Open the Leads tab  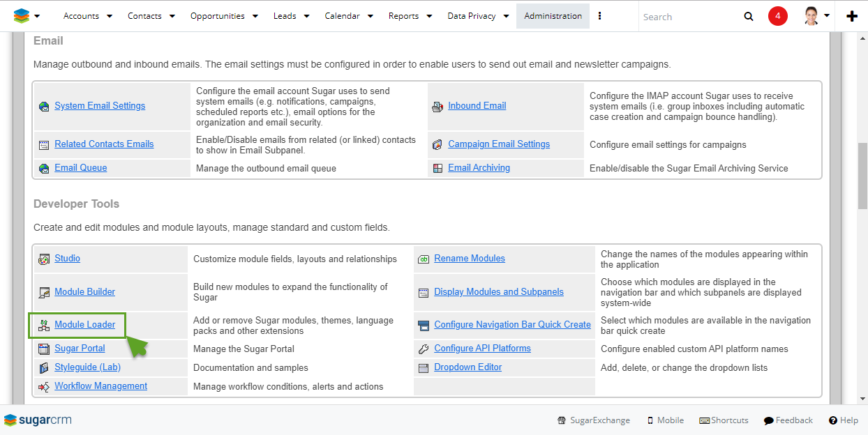285,16
